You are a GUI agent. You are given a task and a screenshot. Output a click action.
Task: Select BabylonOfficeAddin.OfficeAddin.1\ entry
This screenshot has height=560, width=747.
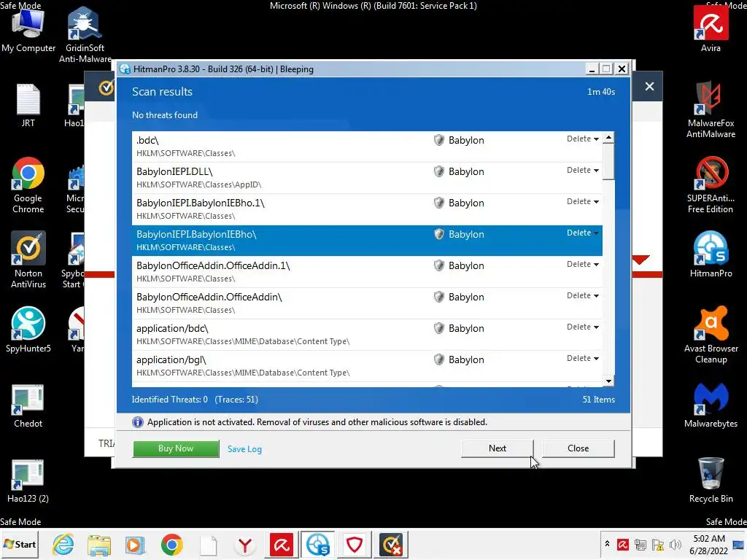coord(367,272)
